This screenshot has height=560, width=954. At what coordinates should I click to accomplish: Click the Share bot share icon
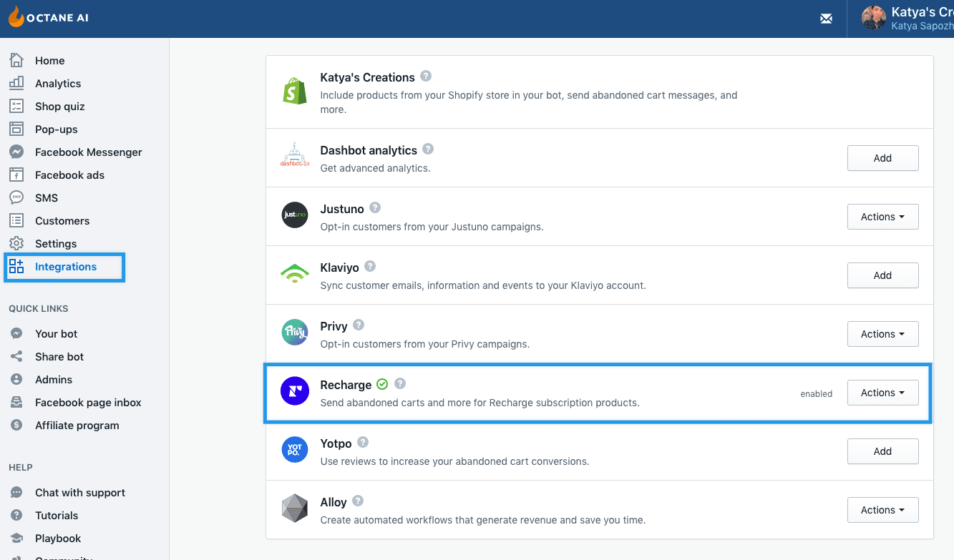[16, 356]
